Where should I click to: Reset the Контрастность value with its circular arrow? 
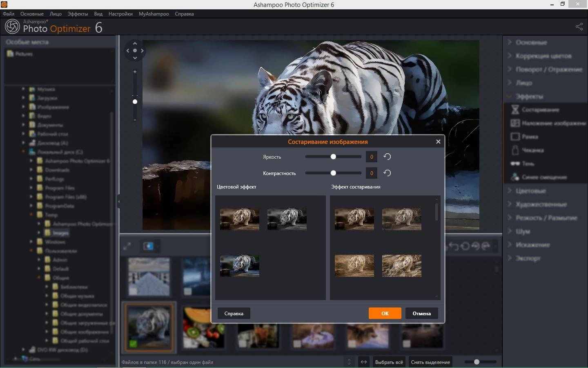point(387,173)
